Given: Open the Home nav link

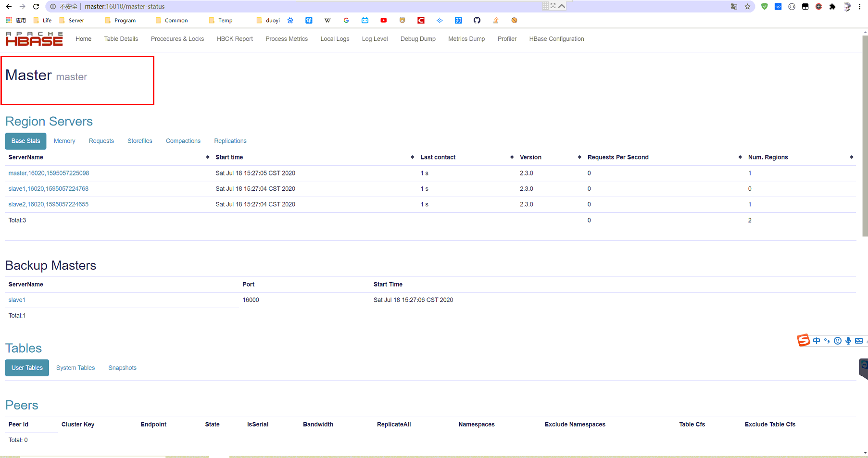Looking at the screenshot, I should [83, 39].
